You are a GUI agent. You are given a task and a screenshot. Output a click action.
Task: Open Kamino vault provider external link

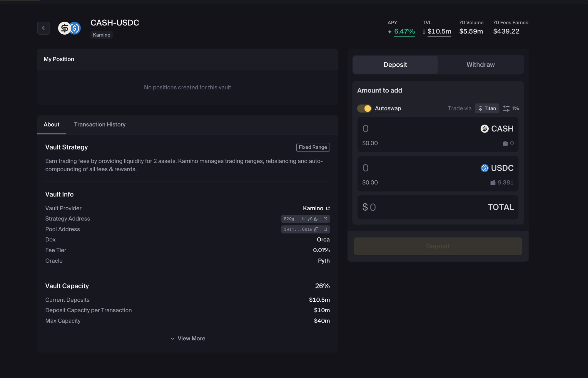(328, 208)
